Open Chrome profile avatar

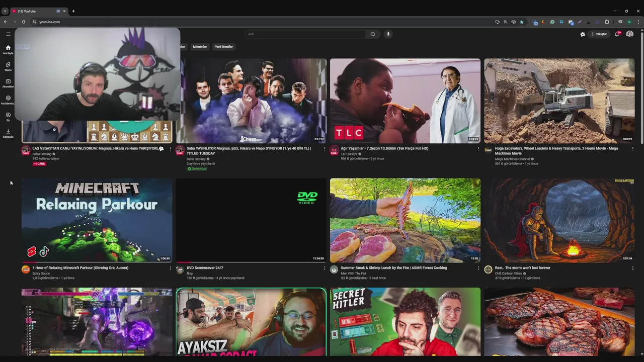(629, 22)
